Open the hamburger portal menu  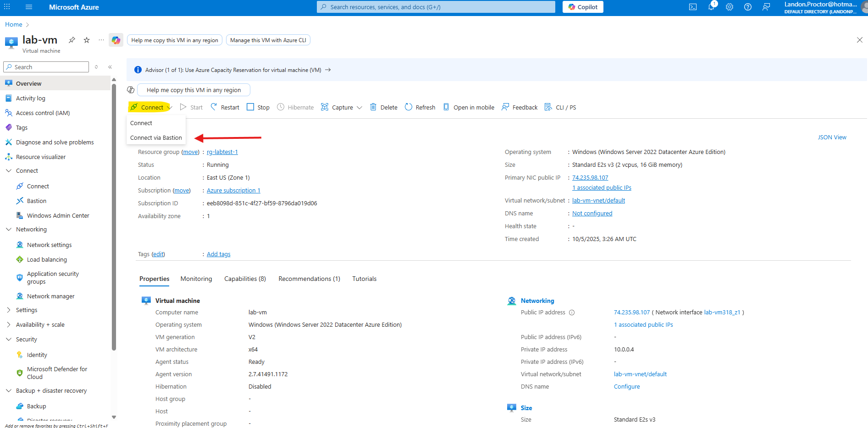[x=29, y=7]
